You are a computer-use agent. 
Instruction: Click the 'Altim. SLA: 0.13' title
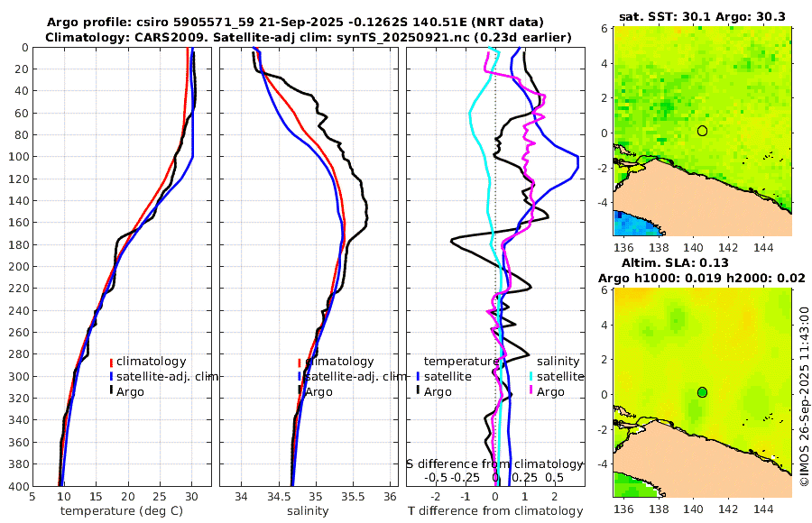pyautogui.click(x=675, y=262)
